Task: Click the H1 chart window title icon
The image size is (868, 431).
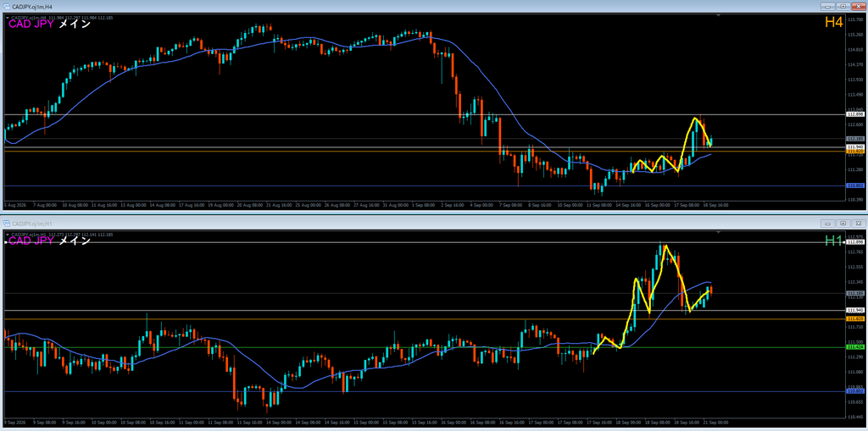Action: (7, 223)
